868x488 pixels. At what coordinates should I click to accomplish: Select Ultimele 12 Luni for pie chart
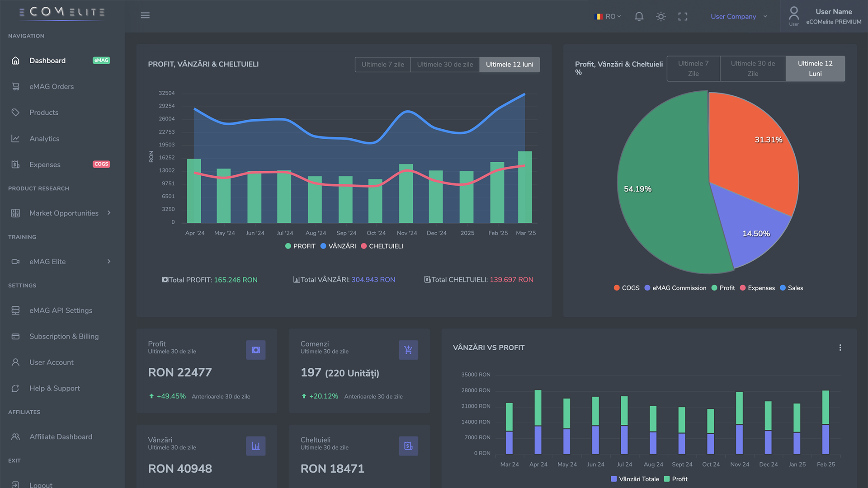tap(815, 69)
